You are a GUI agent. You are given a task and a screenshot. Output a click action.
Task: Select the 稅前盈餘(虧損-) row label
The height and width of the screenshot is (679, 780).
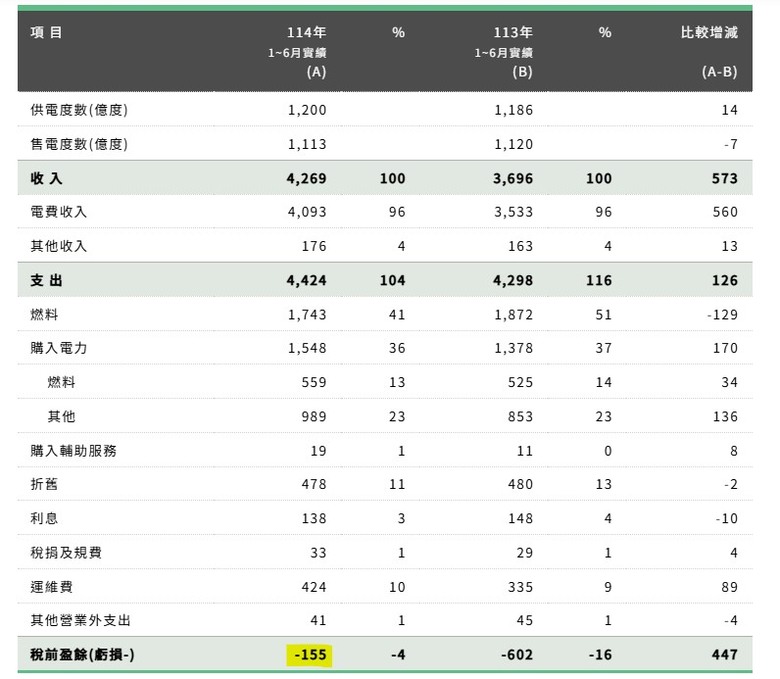tap(83, 655)
